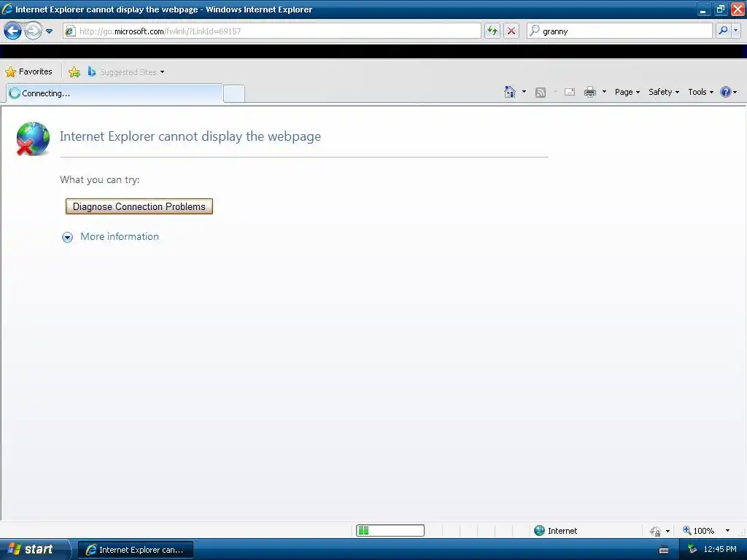This screenshot has width=747, height=560.
Task: Click the search magnifier button
Action: click(723, 31)
